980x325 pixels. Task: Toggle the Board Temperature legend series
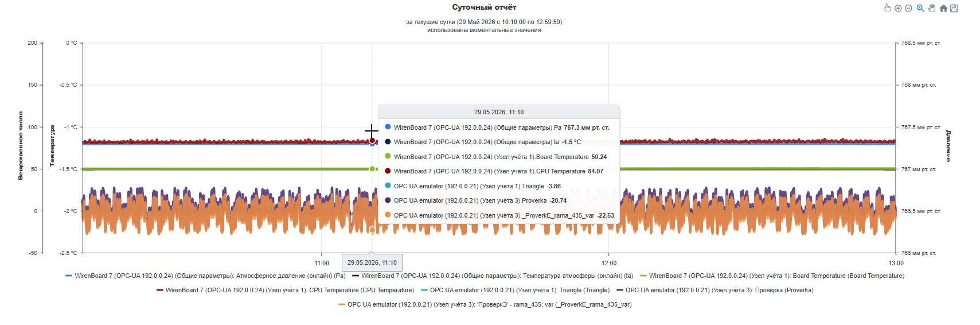[x=772, y=276]
